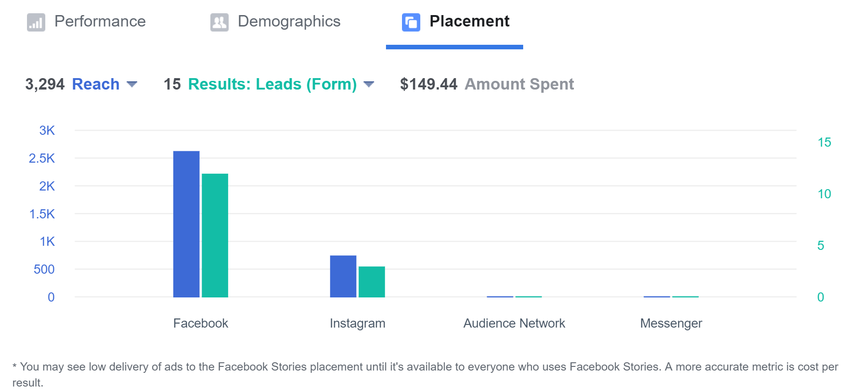Click the Amount Spent label

(x=519, y=84)
